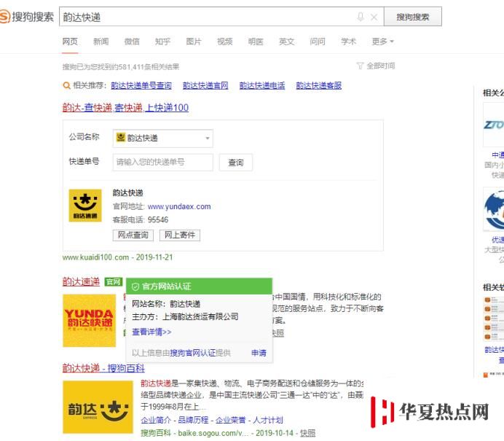Clear the search box with X icon
504x441 pixels.
pos(374,17)
